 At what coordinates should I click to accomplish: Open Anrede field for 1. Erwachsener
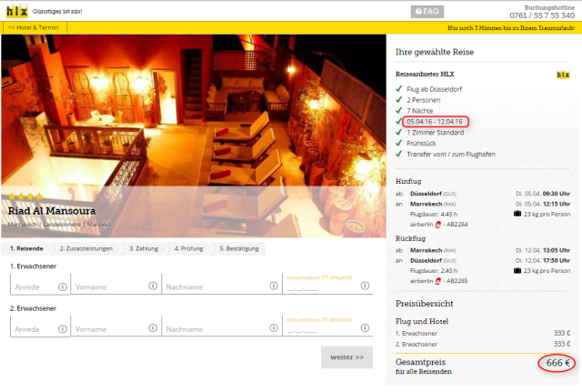(x=40, y=285)
